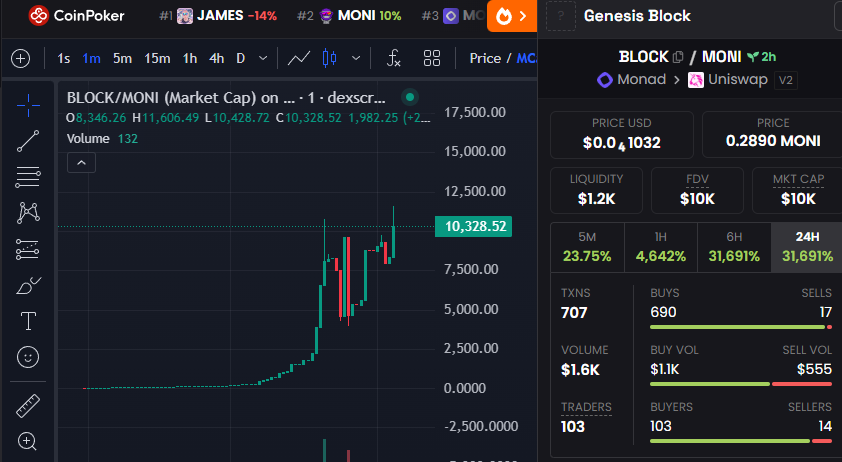Viewport: 842px width, 462px height.
Task: Select the Fibonacci retracement lines tool
Action: (28, 177)
